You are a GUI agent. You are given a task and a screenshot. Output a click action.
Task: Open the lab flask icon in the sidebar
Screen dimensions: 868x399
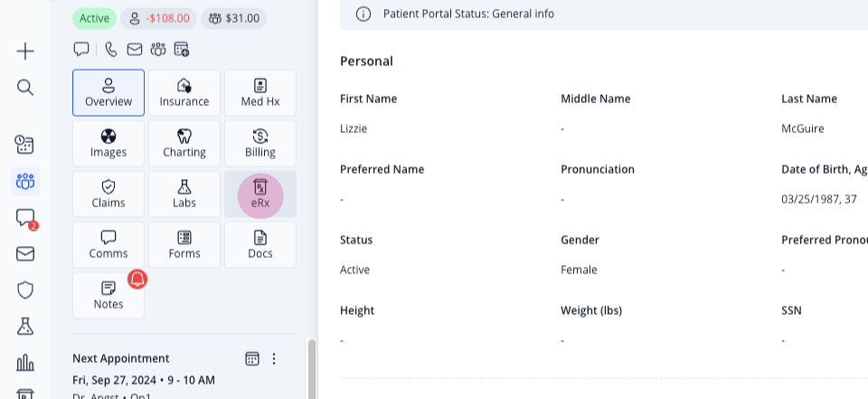coord(25,327)
